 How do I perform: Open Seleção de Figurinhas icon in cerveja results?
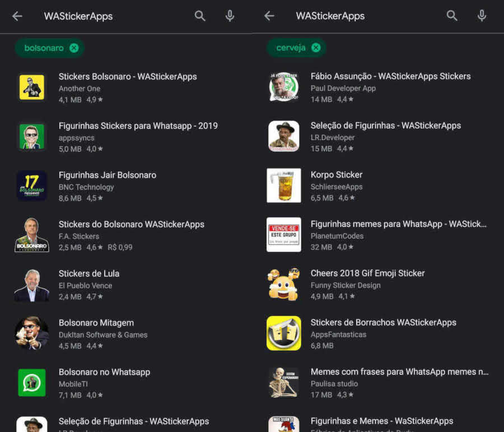tap(284, 136)
